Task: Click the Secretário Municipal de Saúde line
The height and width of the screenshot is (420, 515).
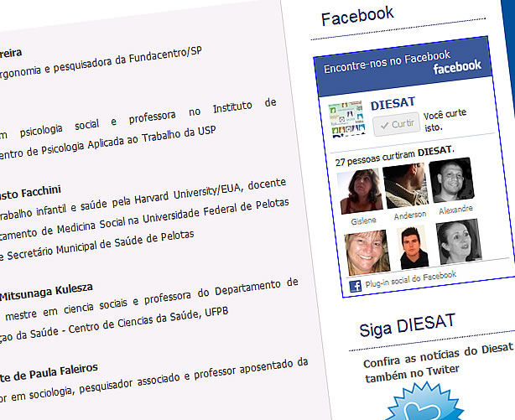Action: (x=97, y=246)
